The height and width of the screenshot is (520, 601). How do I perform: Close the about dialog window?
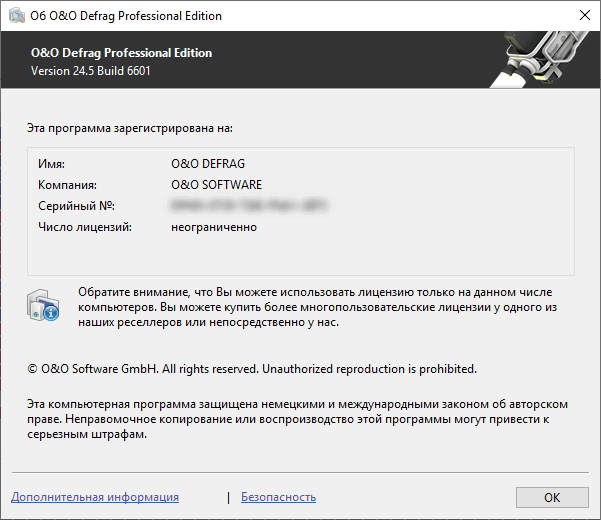[585, 15]
